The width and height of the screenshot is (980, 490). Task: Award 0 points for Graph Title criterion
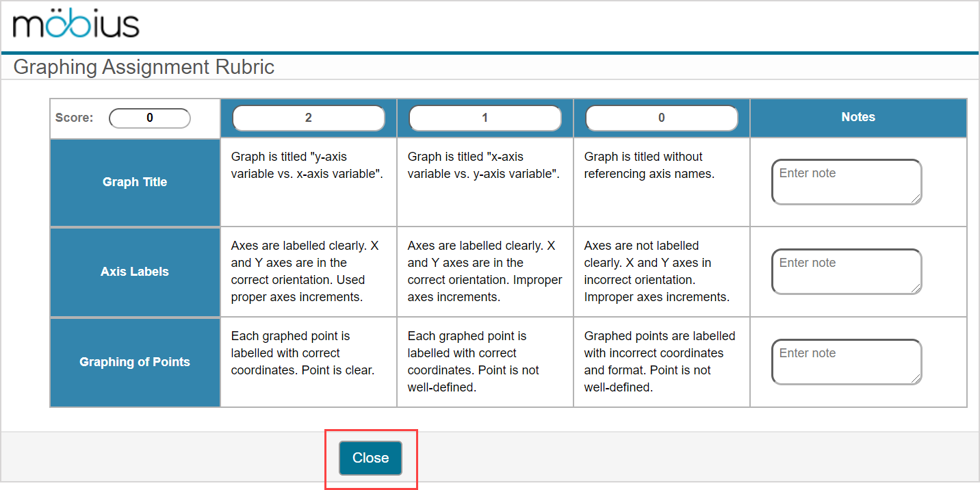pyautogui.click(x=661, y=182)
